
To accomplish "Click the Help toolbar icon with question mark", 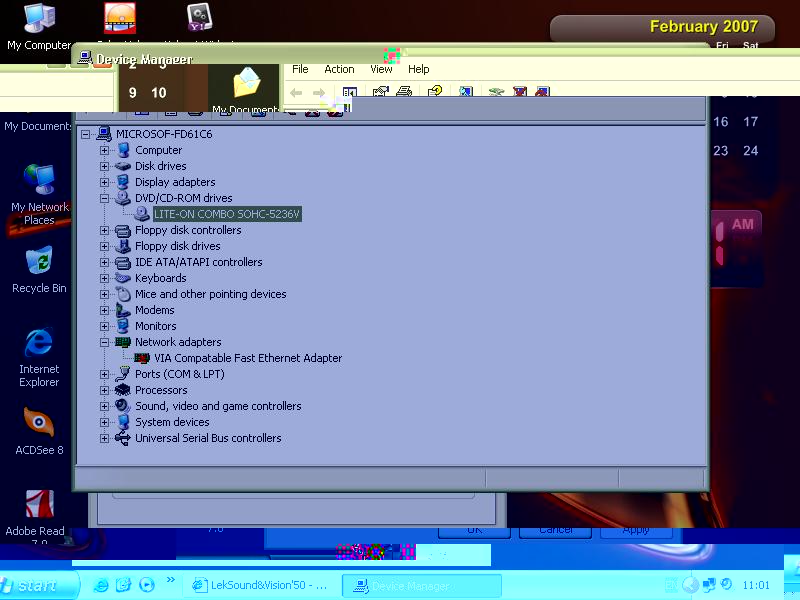I will (x=435, y=91).
